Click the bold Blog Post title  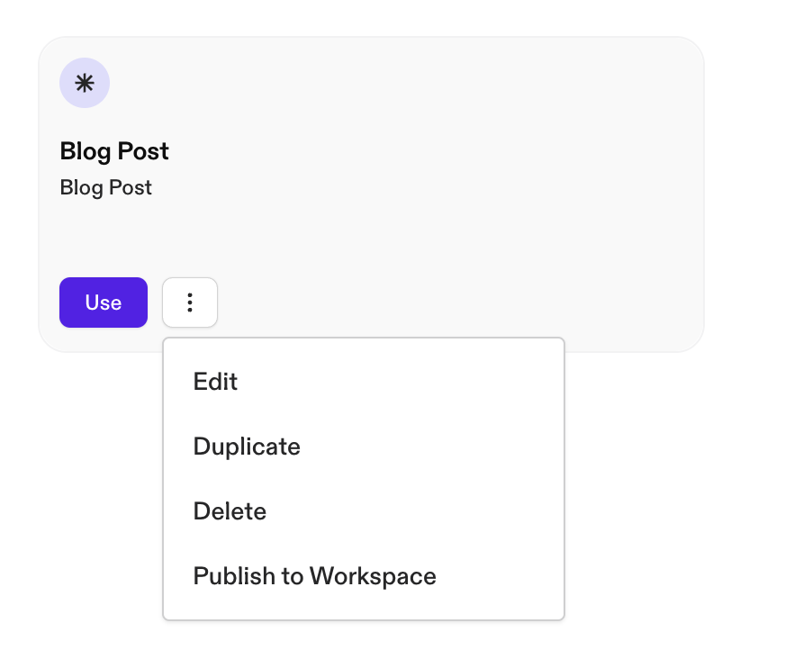point(114,151)
